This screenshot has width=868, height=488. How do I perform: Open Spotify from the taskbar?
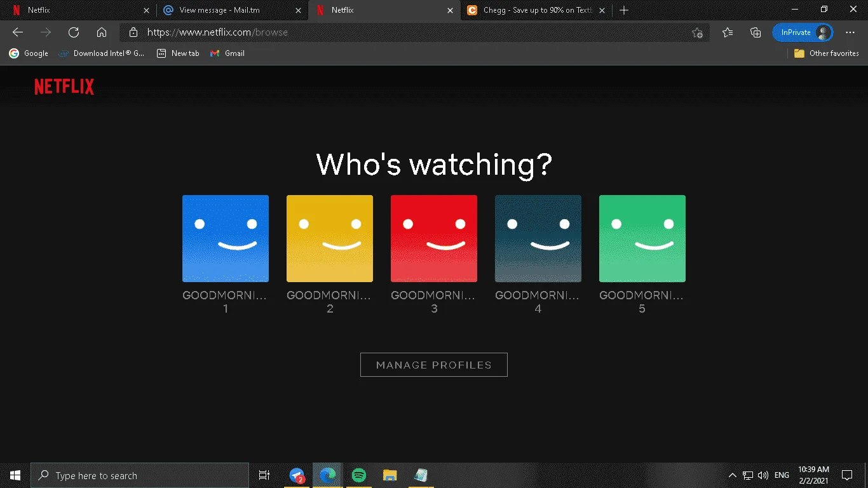[359, 475]
